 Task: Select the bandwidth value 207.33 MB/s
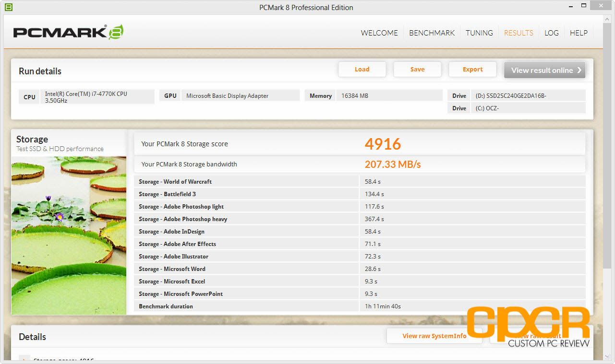click(x=393, y=164)
